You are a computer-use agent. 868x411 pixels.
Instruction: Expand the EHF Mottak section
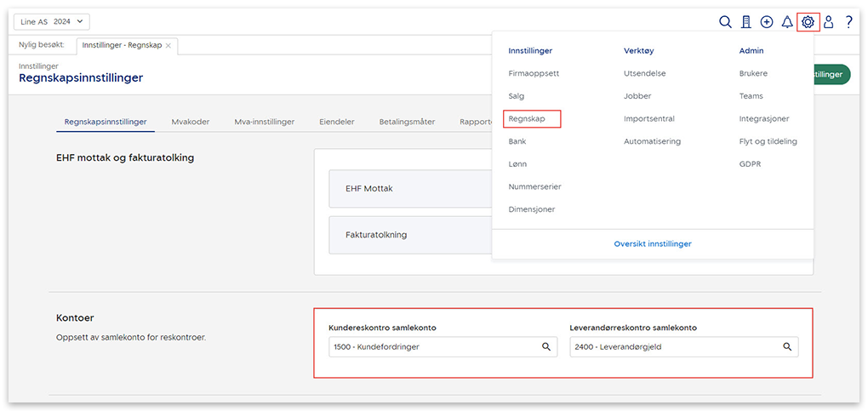pos(410,189)
